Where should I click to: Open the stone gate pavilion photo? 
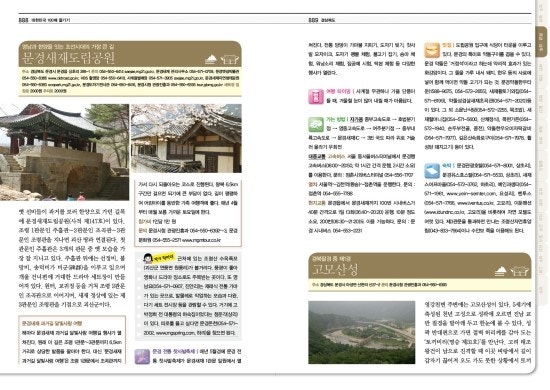[65, 152]
